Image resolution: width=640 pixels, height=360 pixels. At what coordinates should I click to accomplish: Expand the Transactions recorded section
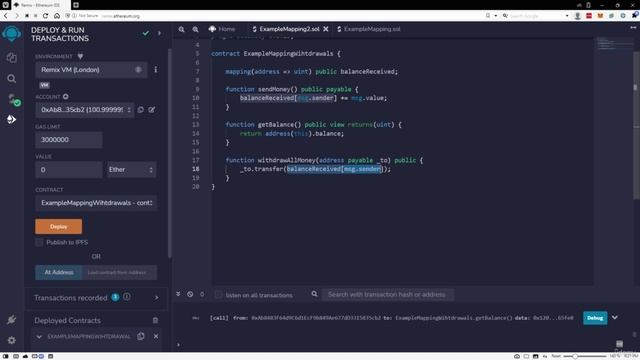tap(156, 298)
